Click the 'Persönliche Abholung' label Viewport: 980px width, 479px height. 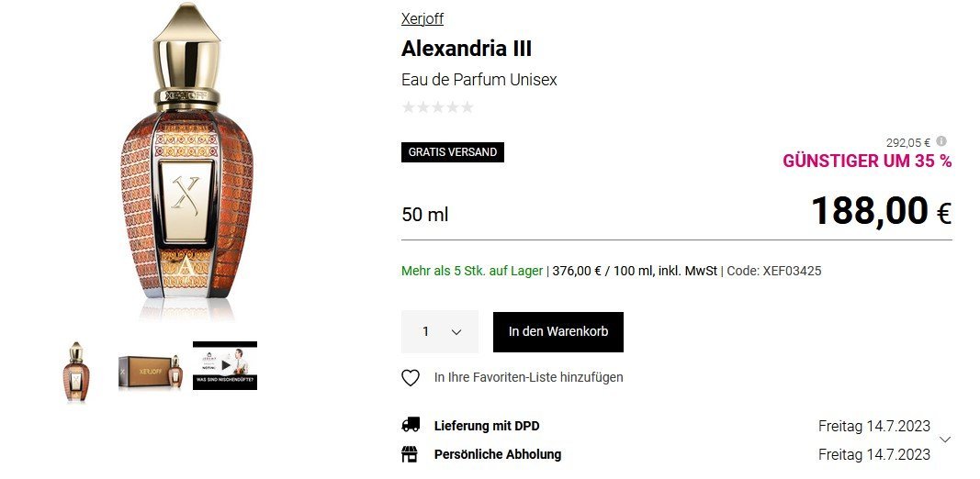tap(498, 454)
